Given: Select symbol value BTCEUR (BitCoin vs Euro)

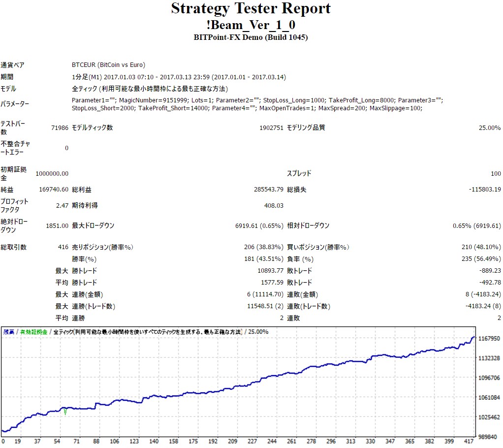Looking at the screenshot, I should [x=108, y=65].
